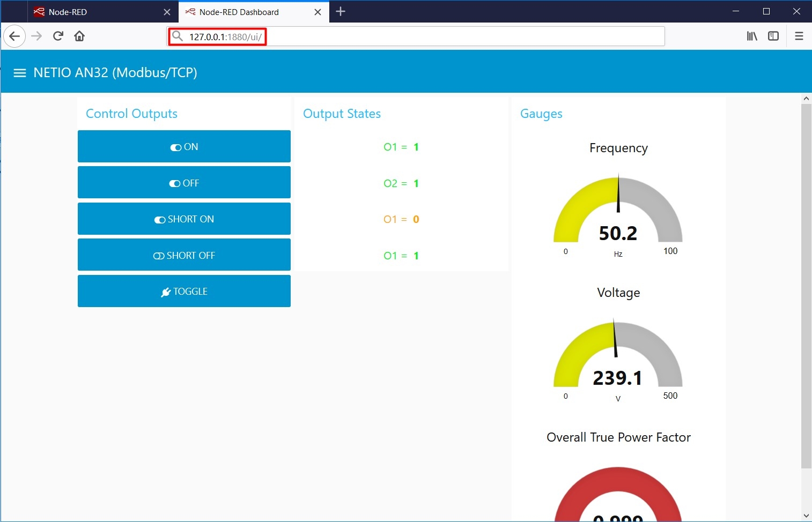The image size is (812, 522).
Task: Switch to the Node-RED tab
Action: click(103, 12)
